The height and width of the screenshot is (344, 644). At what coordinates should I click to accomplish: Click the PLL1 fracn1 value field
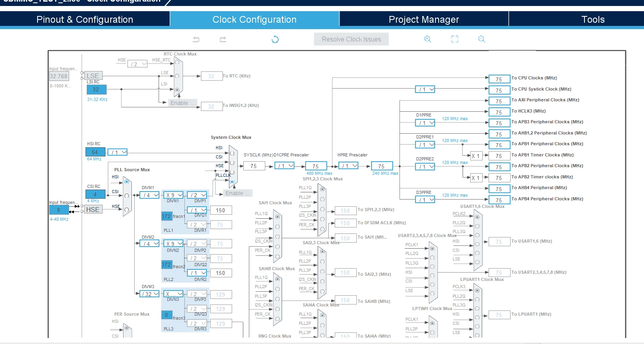point(167,216)
